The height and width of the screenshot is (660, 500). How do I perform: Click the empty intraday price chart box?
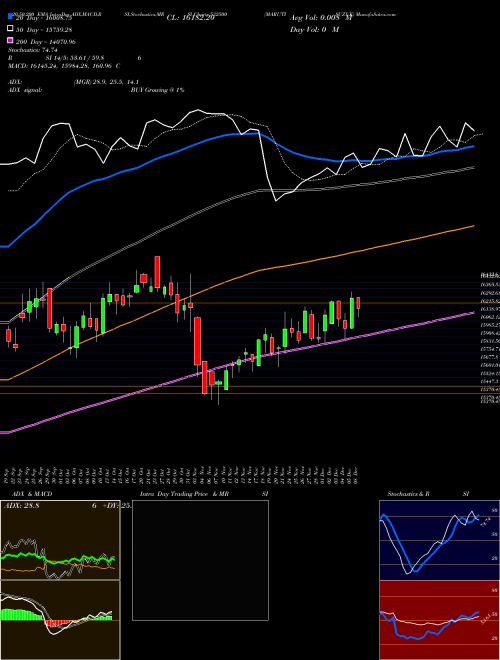(x=200, y=560)
